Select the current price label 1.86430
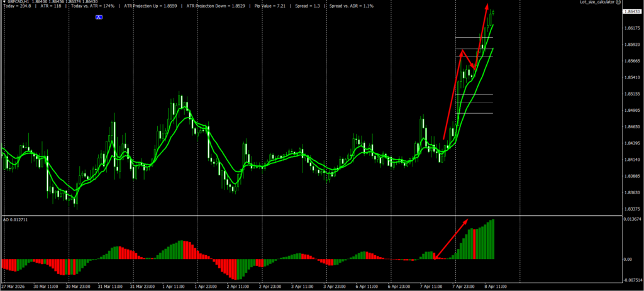This screenshot has height=291, width=644. 631,12
